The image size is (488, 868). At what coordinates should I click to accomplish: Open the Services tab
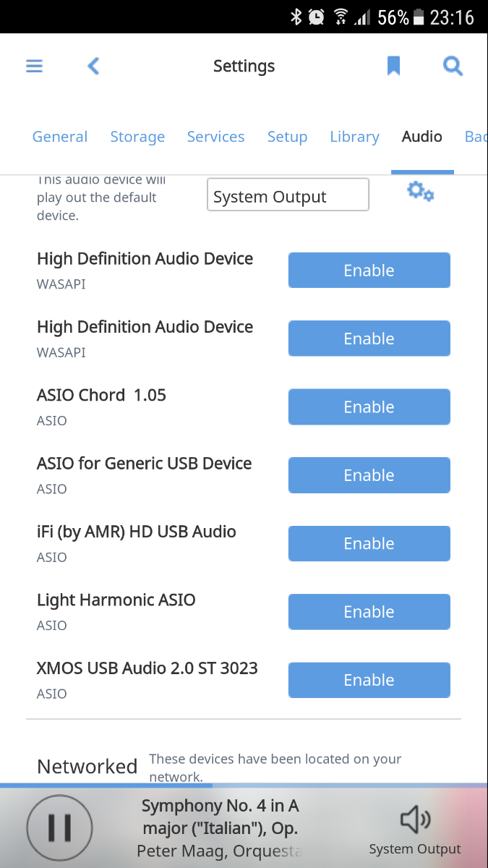pos(215,137)
